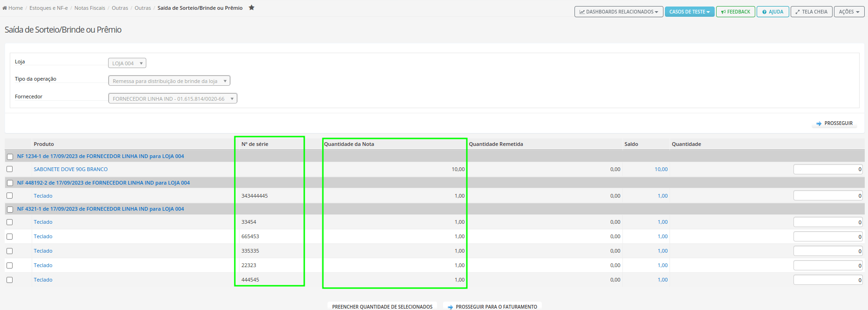
Task: Open the Ações menu
Action: [849, 12]
